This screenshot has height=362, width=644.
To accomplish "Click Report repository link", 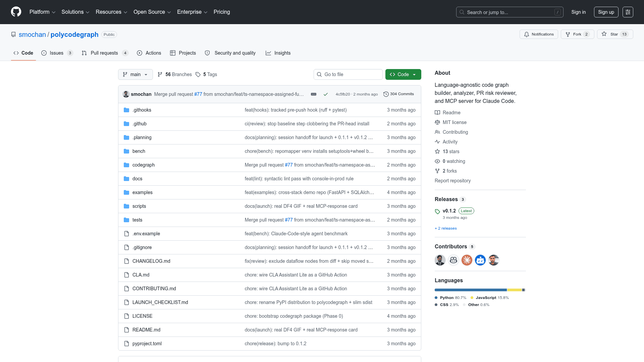I will (452, 181).
